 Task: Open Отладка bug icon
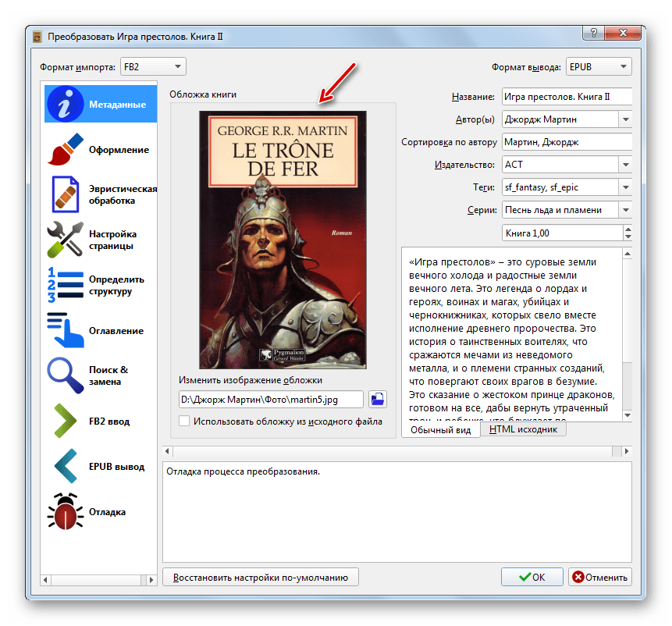(65, 511)
